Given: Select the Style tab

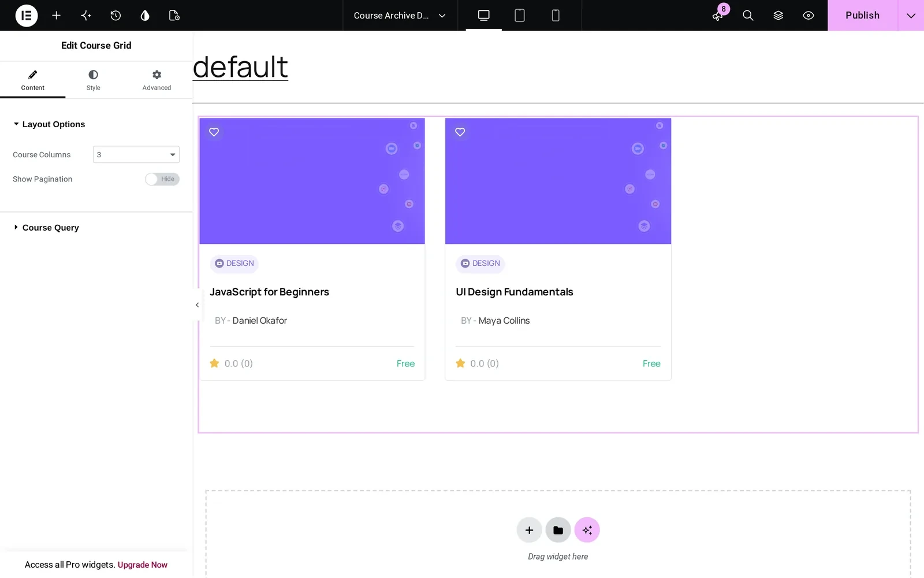Looking at the screenshot, I should 94,80.
